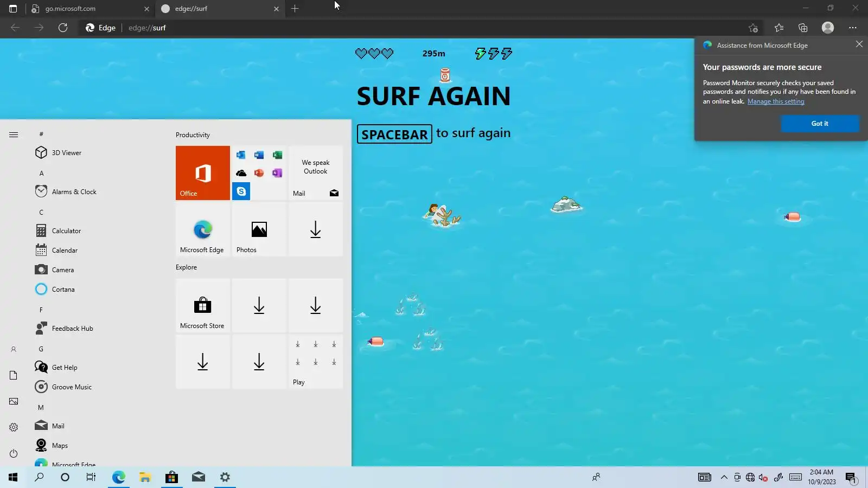868x488 pixels.
Task: Open the Office apps tile folder
Action: tap(259, 173)
